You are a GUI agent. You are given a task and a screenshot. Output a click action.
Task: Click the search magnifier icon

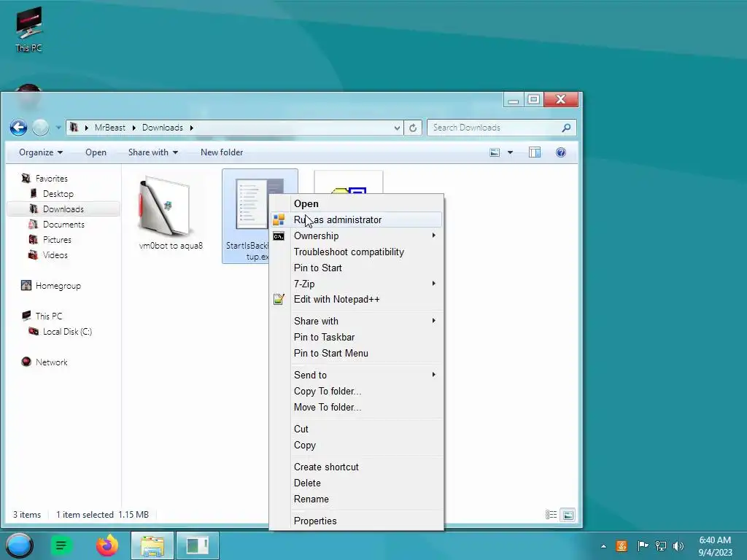(566, 128)
